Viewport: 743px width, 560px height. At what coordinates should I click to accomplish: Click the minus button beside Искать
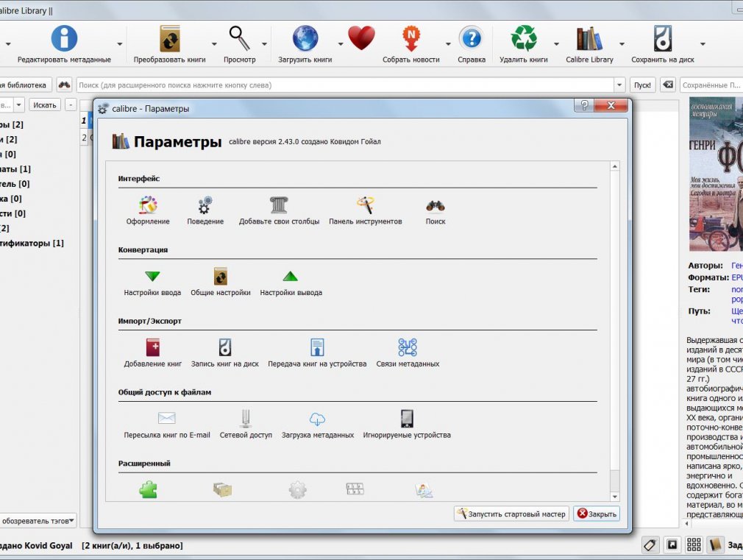[x=71, y=104]
